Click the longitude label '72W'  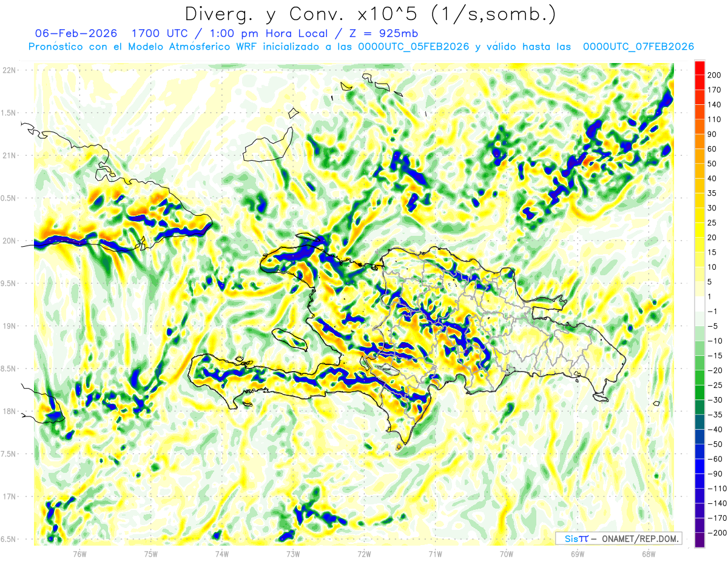364,554
